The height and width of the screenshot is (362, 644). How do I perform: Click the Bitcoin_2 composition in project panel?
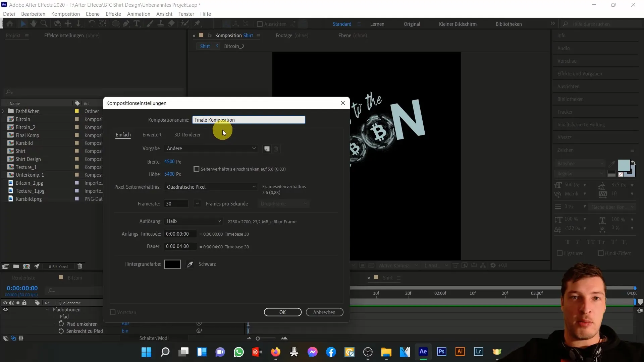25,127
